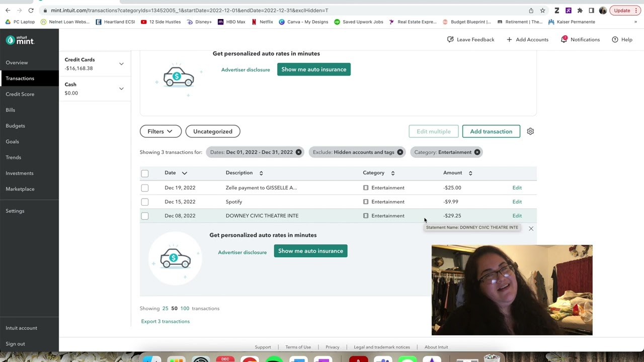The width and height of the screenshot is (644, 362).
Task: Click the Add transaction button
Action: [x=491, y=131]
